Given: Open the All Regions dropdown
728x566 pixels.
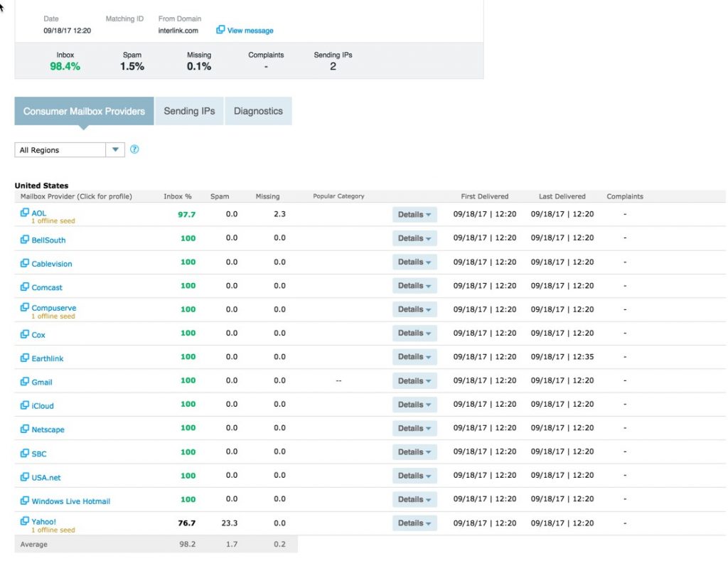Looking at the screenshot, I should pyautogui.click(x=70, y=150).
